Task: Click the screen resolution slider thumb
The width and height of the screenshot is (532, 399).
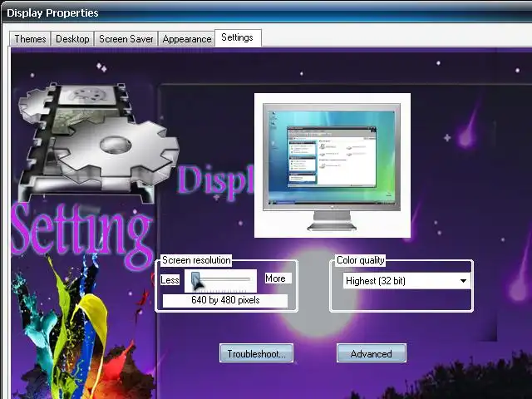Action: point(195,279)
